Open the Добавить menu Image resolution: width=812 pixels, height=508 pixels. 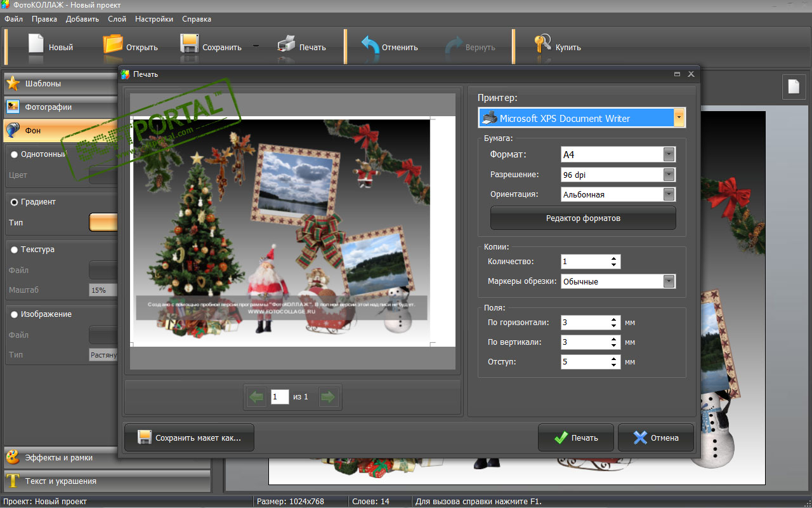coord(82,19)
